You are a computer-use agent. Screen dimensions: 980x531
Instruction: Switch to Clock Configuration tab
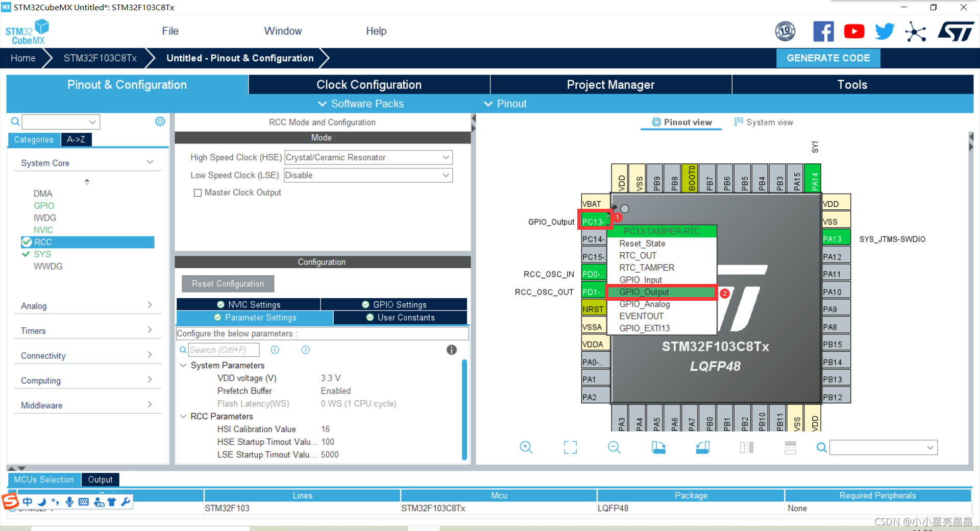pos(369,85)
